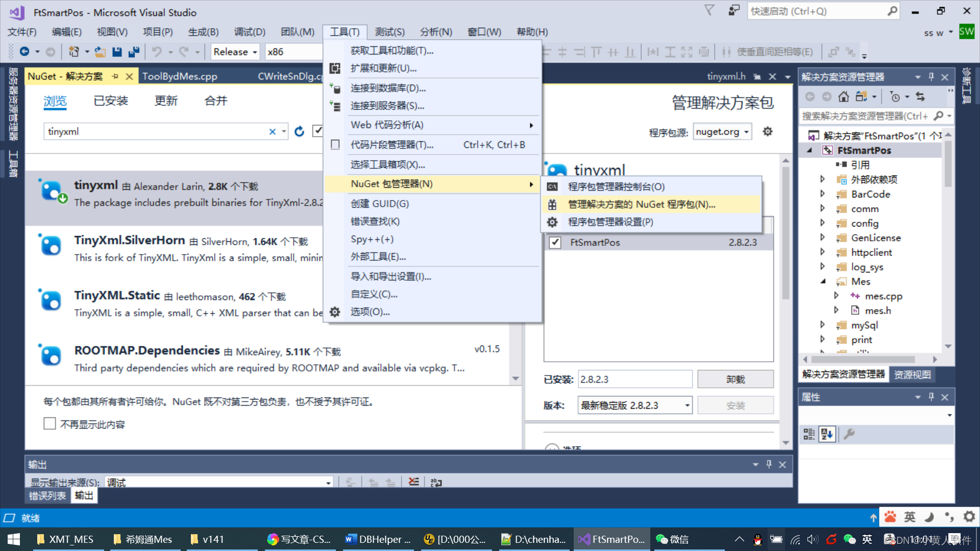Open the nuget.org package source dropdown
Image resolution: width=980 pixels, height=551 pixels.
[x=722, y=131]
